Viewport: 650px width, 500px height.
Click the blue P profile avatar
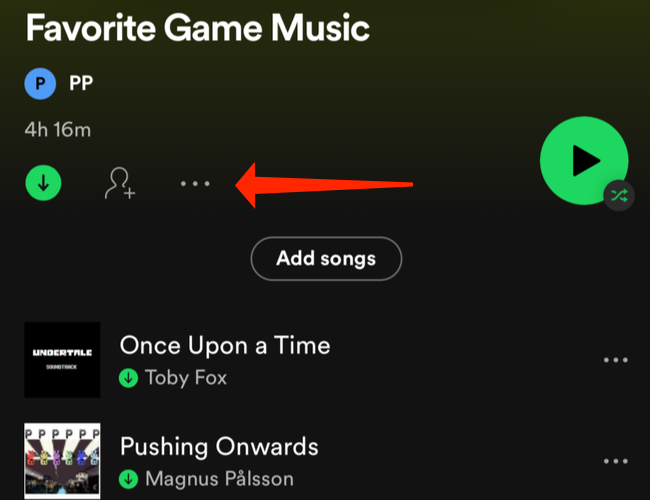tap(40, 84)
